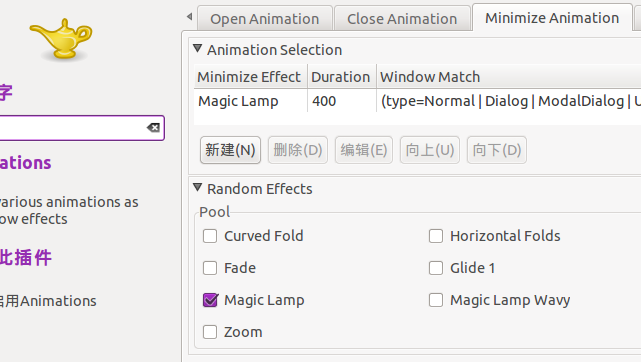This screenshot has width=641, height=362.
Task: Uncheck the Magic Lamp checkbox
Action: point(210,300)
